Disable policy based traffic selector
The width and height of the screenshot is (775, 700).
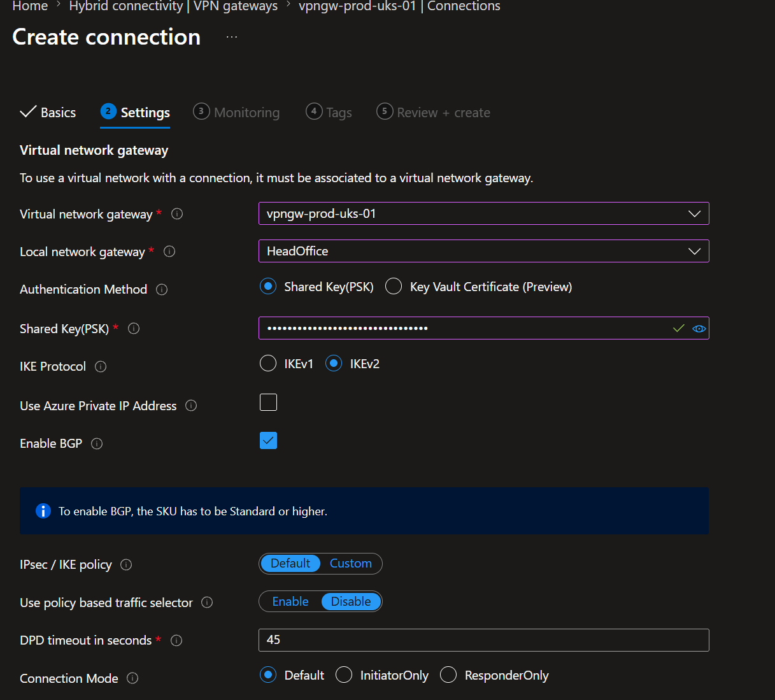(351, 602)
